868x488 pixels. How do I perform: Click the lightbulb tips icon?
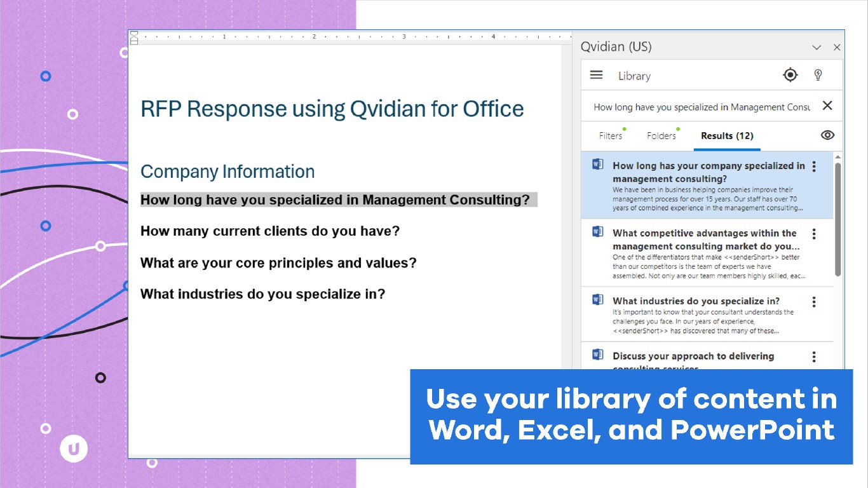pos(818,75)
